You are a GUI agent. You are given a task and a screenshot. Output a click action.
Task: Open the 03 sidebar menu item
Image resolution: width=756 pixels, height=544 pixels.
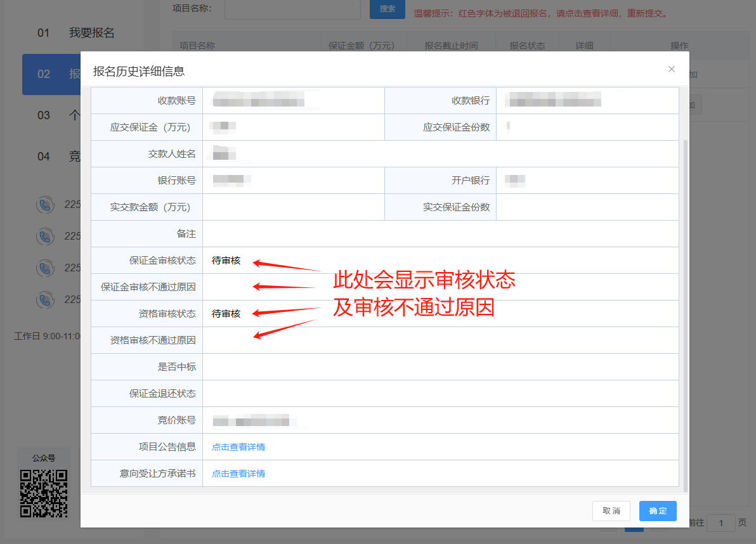point(51,115)
